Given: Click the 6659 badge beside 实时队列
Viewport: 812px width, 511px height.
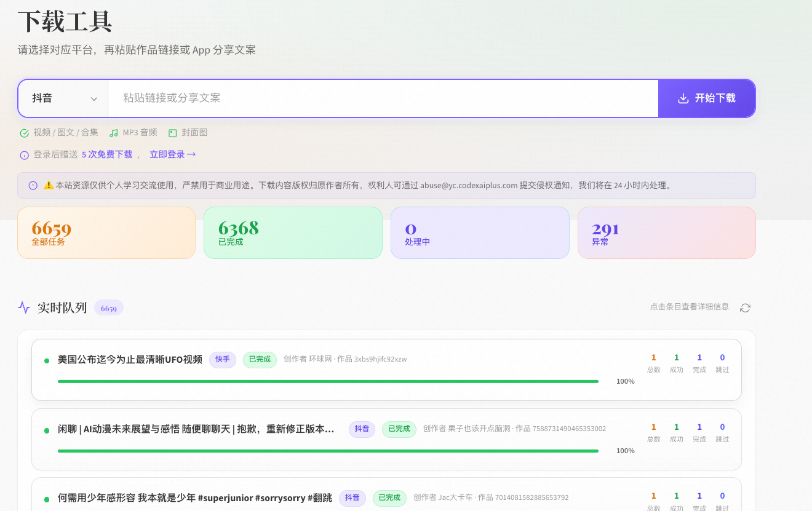Looking at the screenshot, I should click(109, 308).
